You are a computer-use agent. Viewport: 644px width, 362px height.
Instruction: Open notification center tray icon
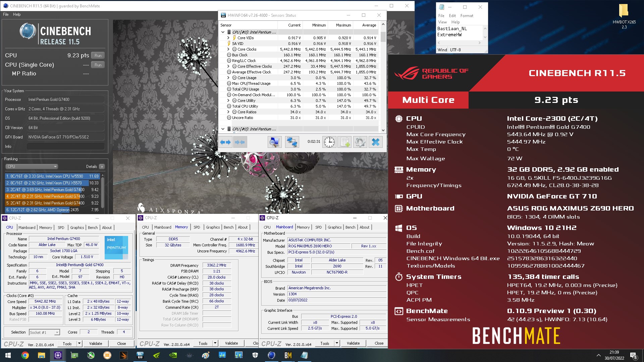(633, 356)
